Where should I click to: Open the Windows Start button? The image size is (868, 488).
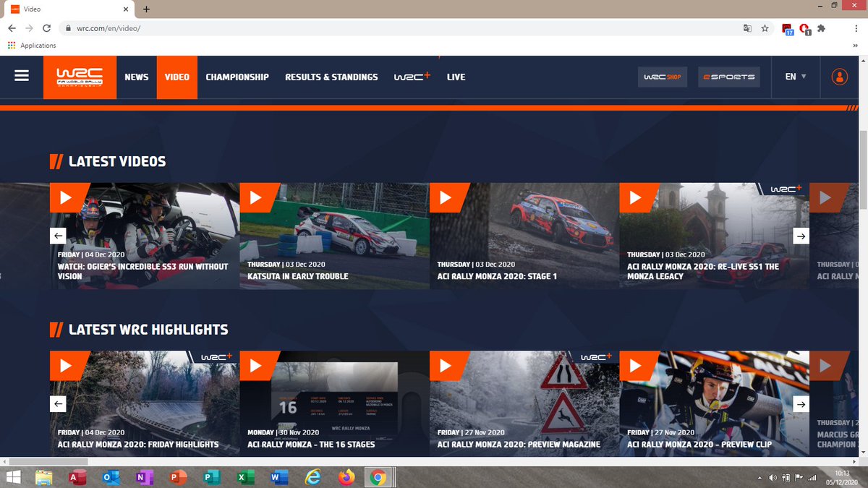pos(13,478)
